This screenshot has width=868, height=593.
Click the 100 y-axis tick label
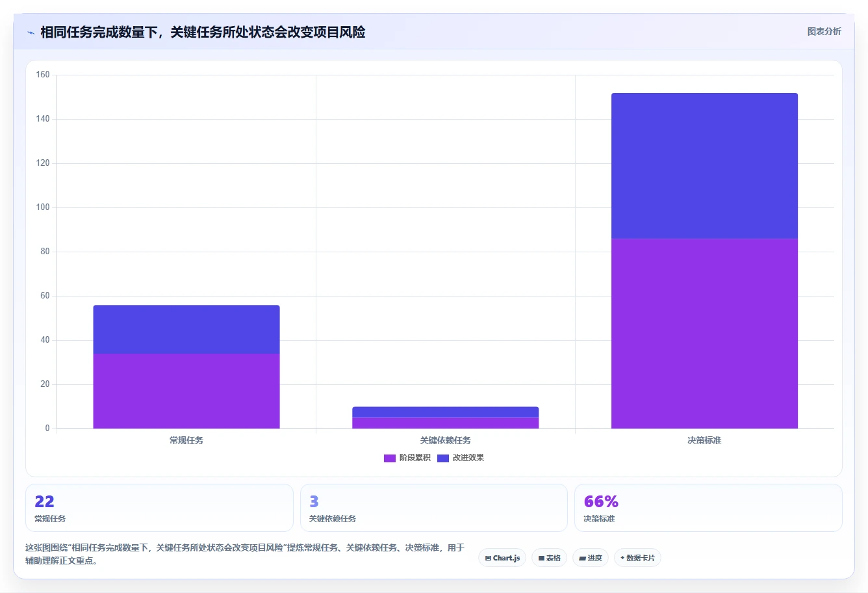tap(43, 207)
